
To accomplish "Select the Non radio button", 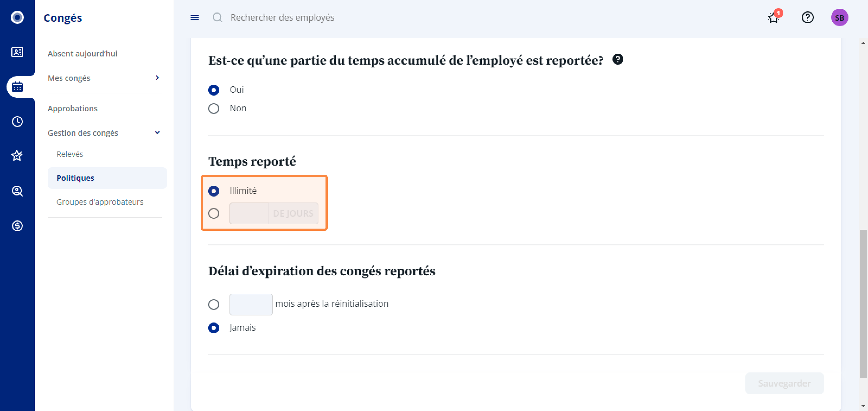I will click(214, 109).
